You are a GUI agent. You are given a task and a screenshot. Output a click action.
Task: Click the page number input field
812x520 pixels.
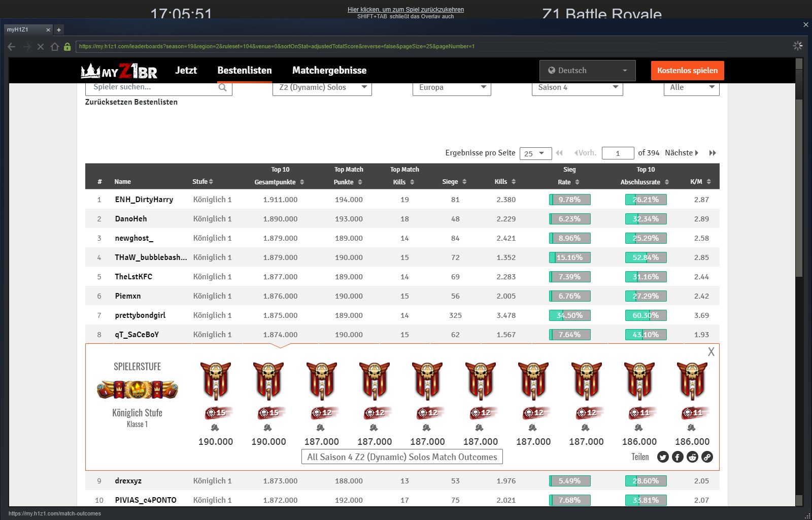tap(618, 153)
